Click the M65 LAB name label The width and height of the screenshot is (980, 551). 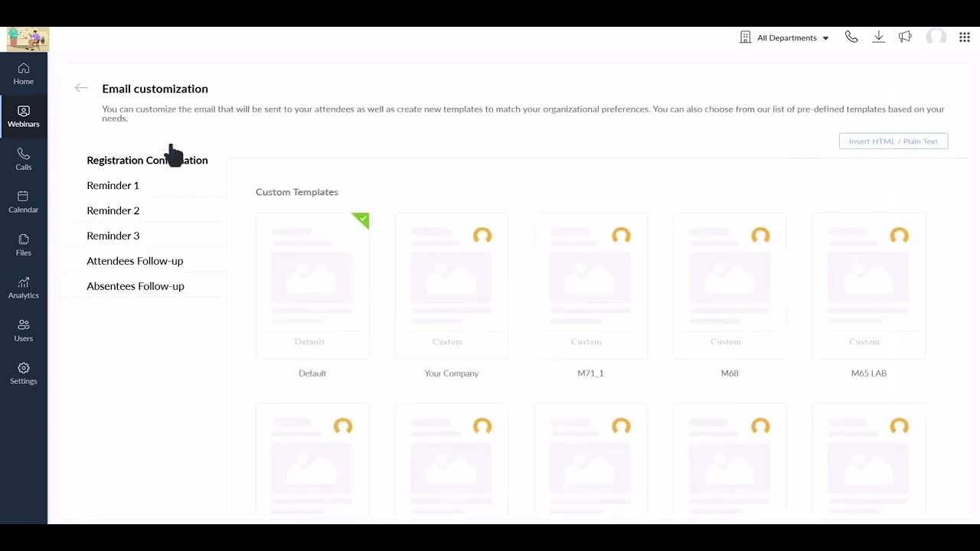tap(869, 373)
